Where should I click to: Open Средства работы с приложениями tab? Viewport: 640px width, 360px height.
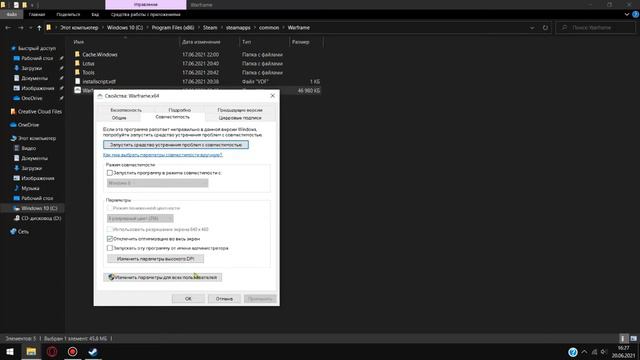coord(145,14)
